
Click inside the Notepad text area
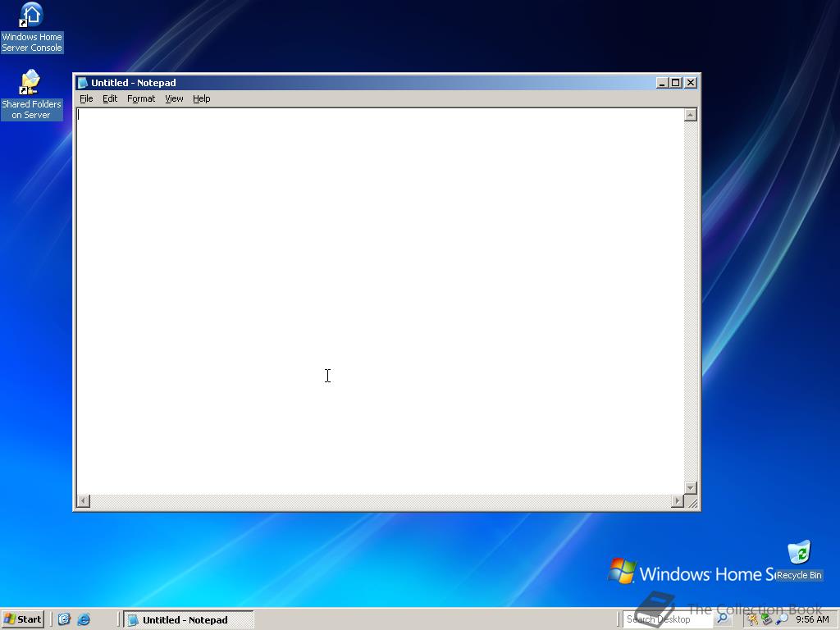(381, 301)
